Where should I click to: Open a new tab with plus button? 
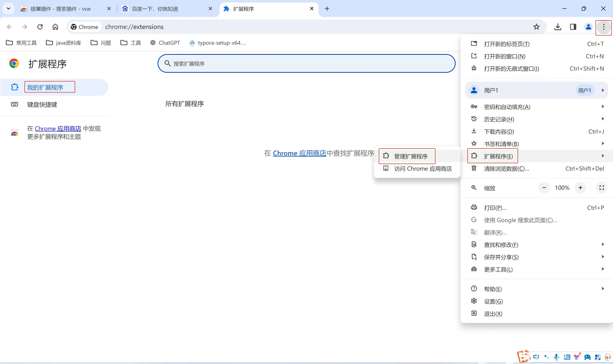point(327,9)
